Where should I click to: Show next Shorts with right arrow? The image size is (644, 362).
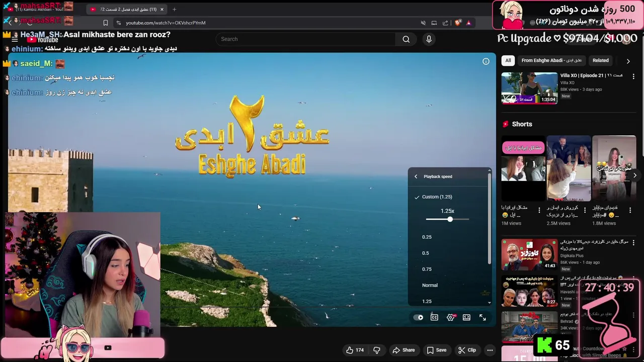coord(635,175)
